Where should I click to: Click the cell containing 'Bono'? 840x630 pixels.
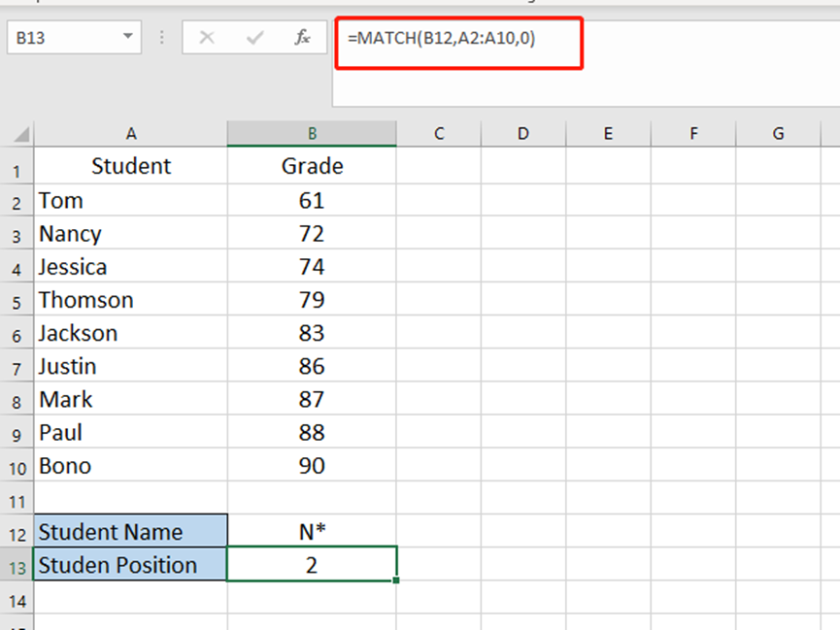point(131,466)
